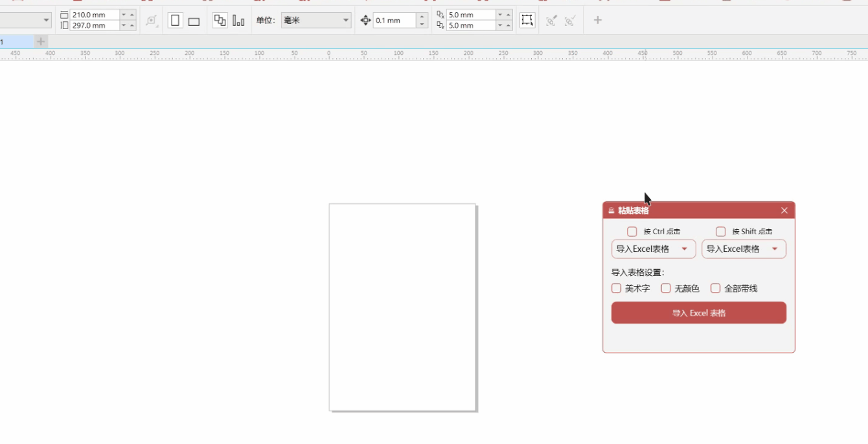Enable the 按 Shift 点击 checkbox
This screenshot has width=868, height=444.
click(721, 232)
